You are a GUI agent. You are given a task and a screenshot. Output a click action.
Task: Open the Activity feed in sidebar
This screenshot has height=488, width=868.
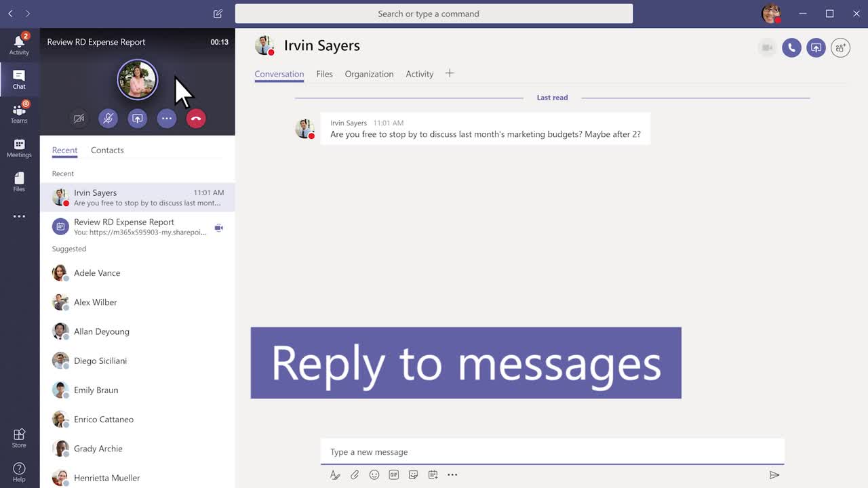(19, 44)
